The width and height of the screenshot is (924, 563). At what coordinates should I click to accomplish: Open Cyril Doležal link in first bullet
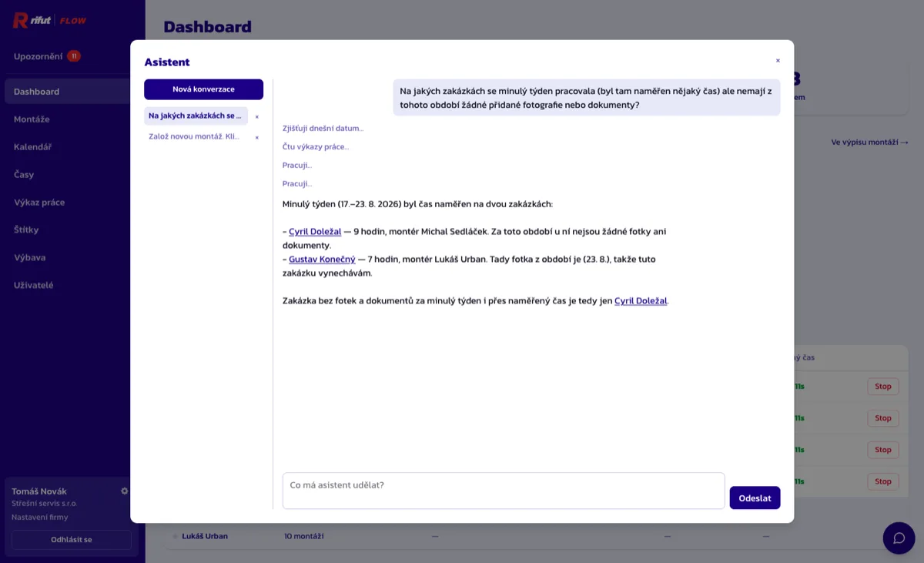[x=315, y=231]
